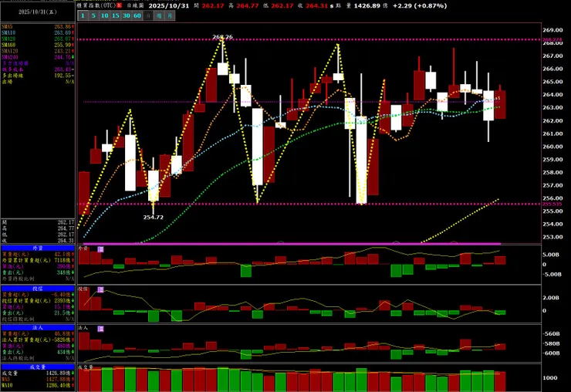
Task: Select the SMA240 indicator row
Action: tap(38, 57)
